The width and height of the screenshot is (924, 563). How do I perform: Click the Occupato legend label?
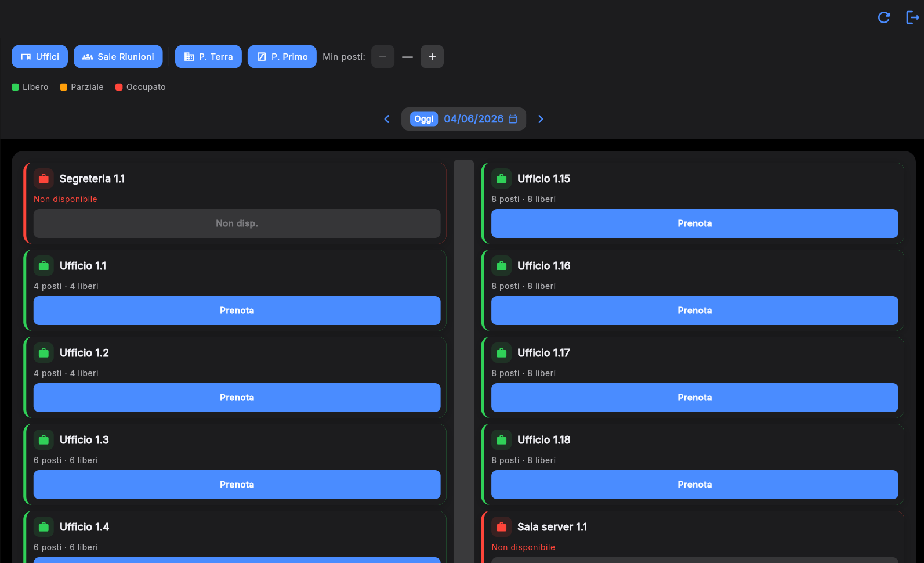coord(146,87)
